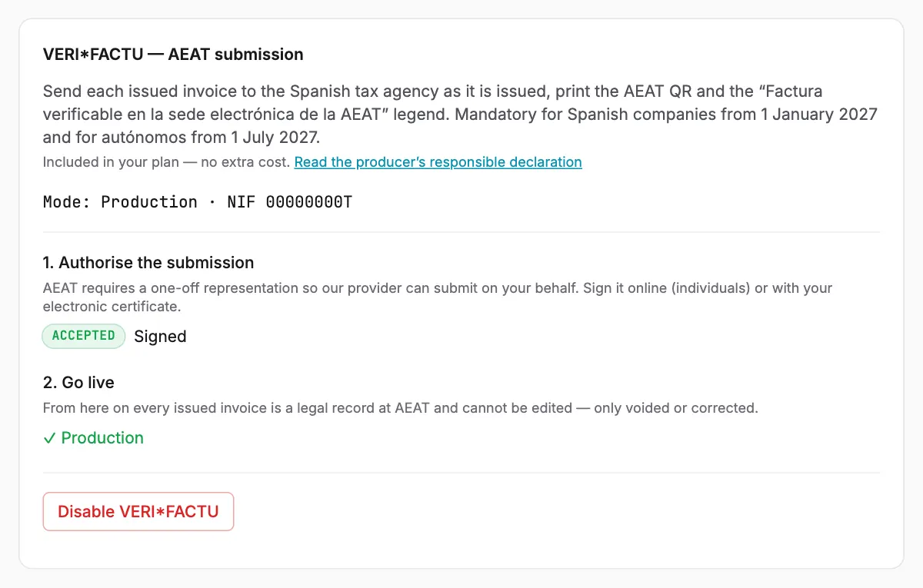Click the green ACCEPTED status badge

(84, 336)
